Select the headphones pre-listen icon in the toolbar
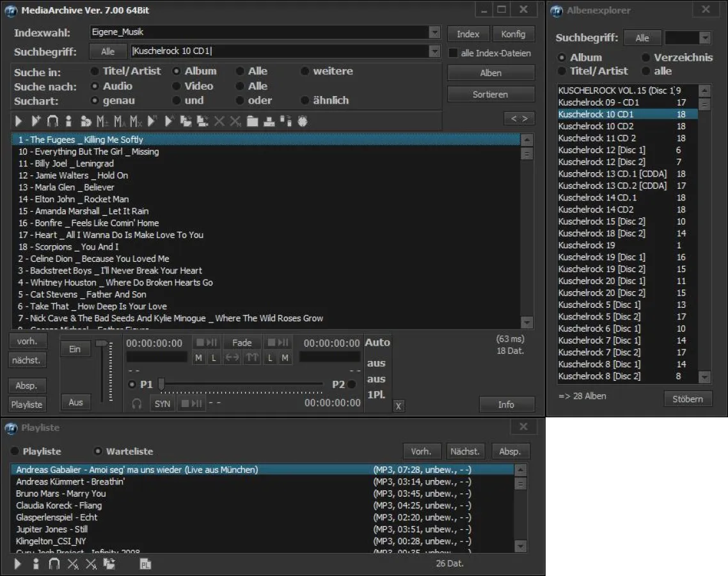The width and height of the screenshot is (728, 576). click(53, 120)
